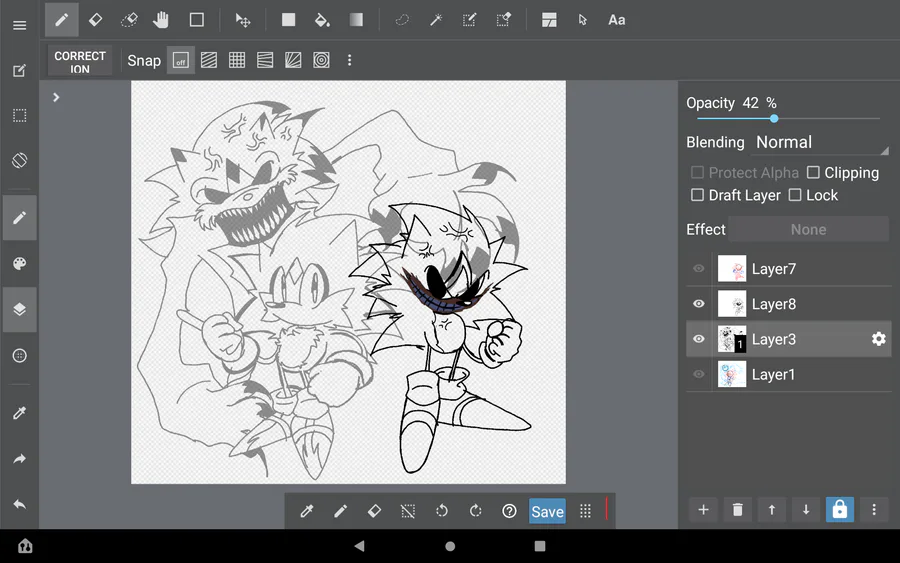
Task: Move layer up with up arrow
Action: pyautogui.click(x=771, y=510)
